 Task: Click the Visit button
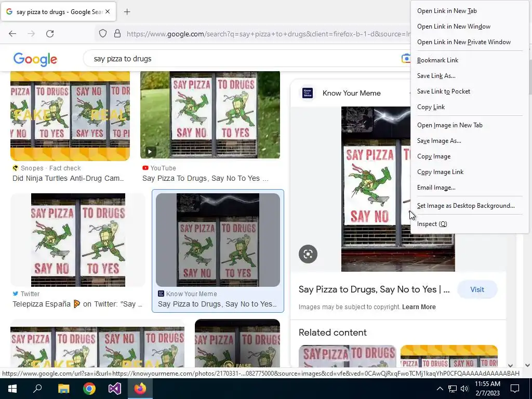pos(477,289)
